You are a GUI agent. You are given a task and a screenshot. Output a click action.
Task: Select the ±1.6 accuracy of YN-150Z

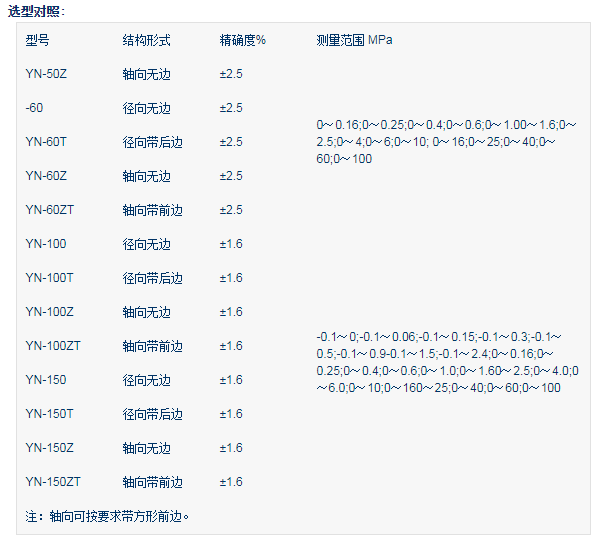231,448
